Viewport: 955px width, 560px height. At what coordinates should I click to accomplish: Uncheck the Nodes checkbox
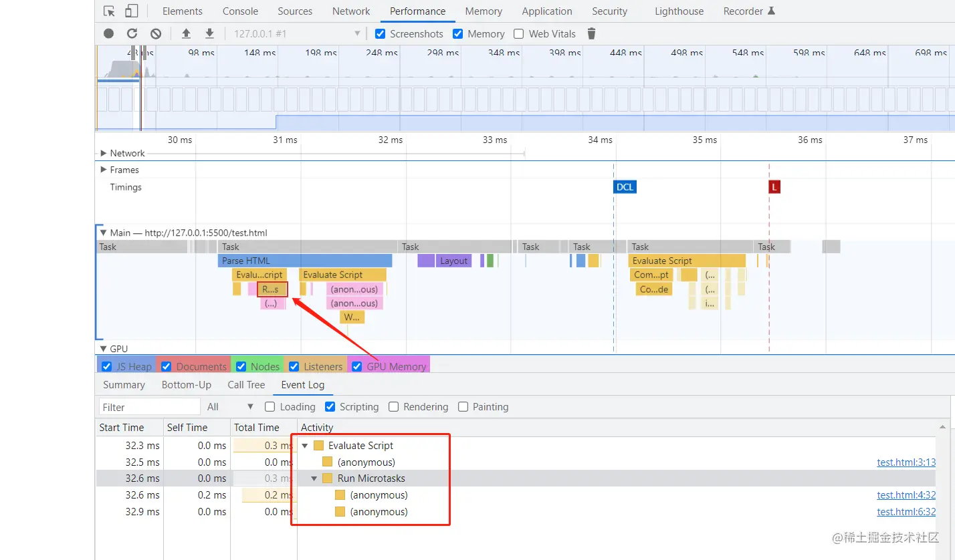[241, 366]
